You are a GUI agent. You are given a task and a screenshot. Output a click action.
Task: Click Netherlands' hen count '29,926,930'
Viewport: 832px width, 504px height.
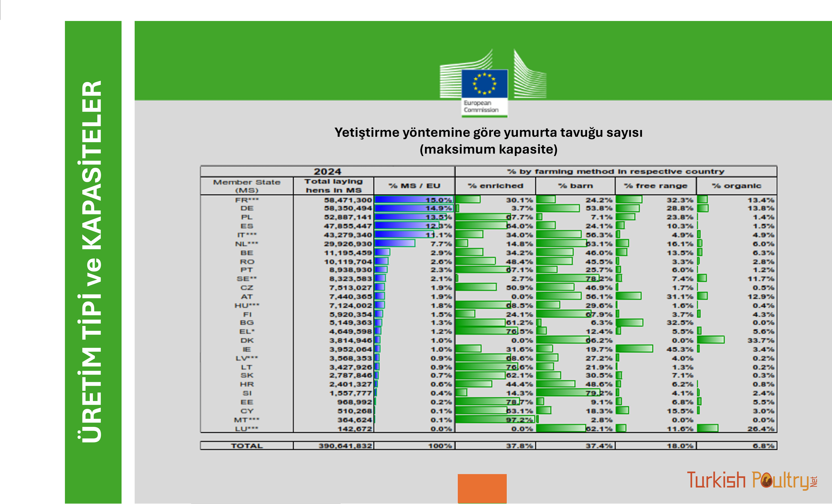[348, 244]
